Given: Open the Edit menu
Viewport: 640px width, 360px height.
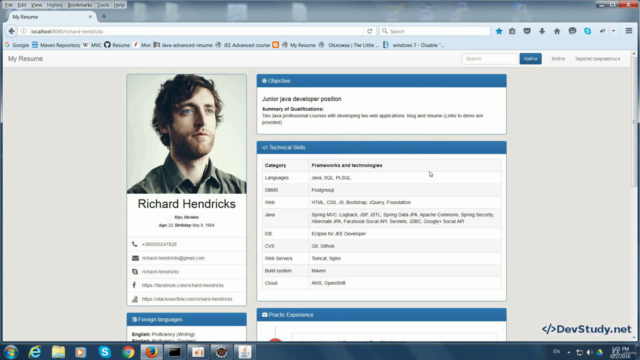Looking at the screenshot, I should click(x=22, y=5).
